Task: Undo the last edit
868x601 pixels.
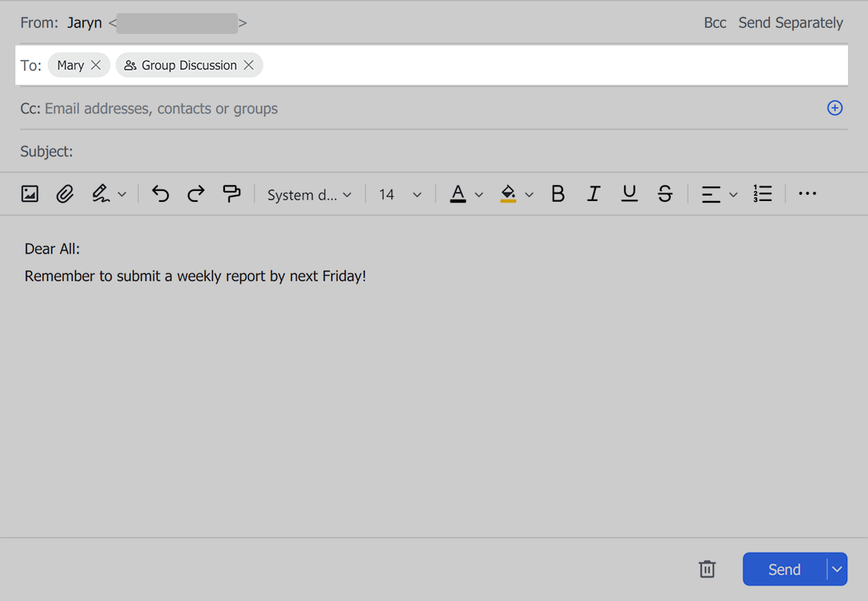Action: pos(160,194)
